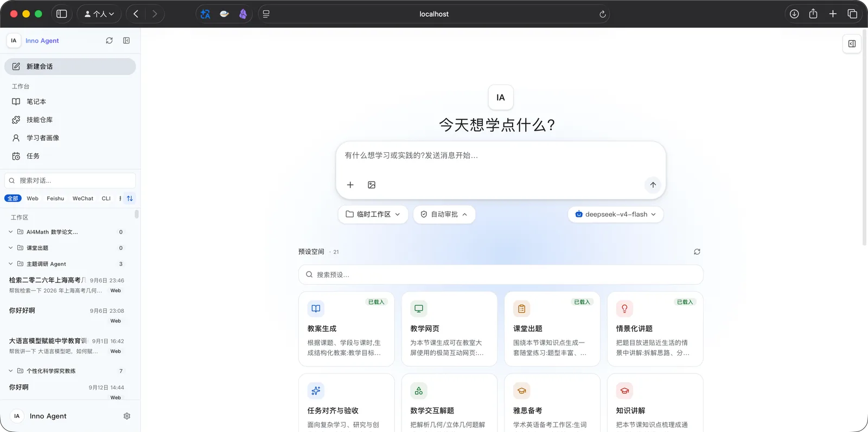Screen dimensions: 868x432
Task: Reload the localhost page
Action: point(602,14)
